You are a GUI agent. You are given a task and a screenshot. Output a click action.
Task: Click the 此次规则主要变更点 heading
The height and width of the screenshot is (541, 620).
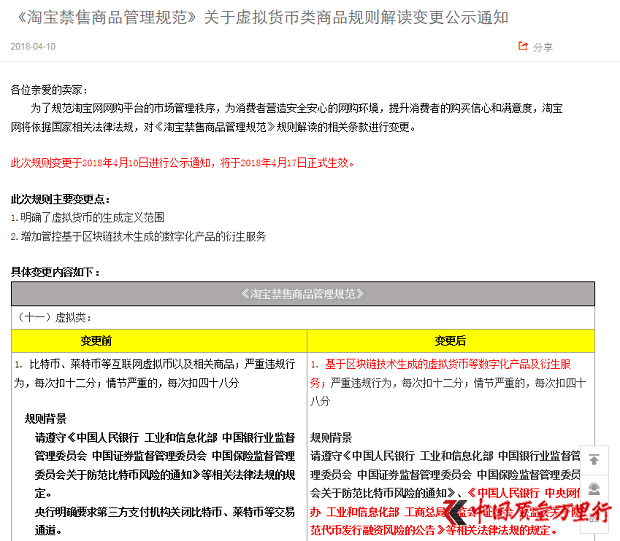tap(60, 199)
